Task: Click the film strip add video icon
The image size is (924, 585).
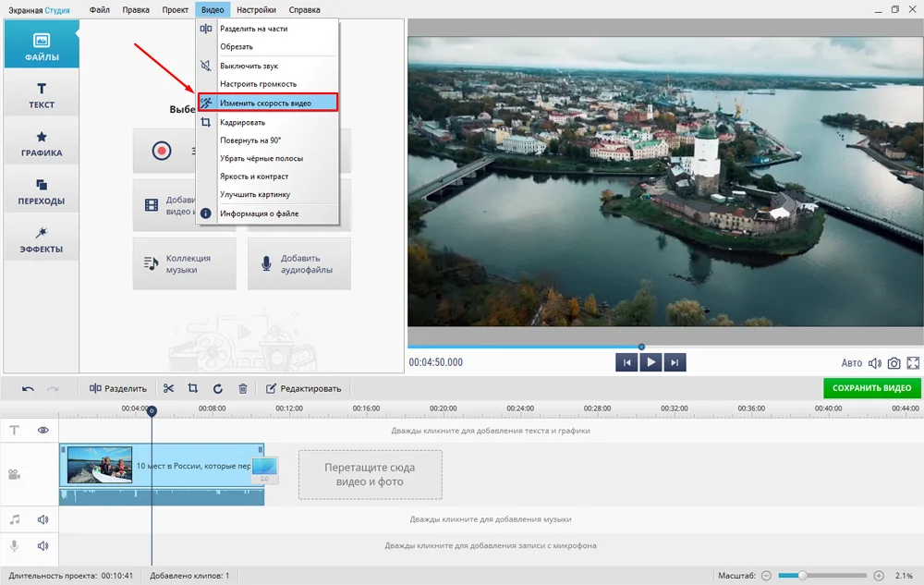Action: coord(152,205)
